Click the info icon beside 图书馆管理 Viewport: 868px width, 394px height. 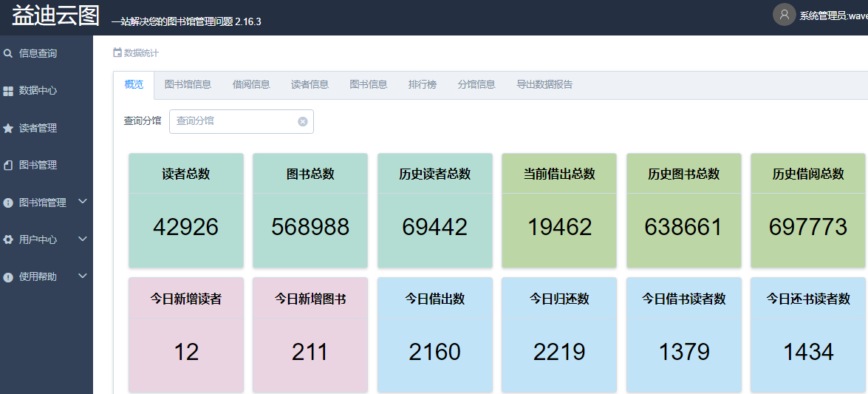8,203
